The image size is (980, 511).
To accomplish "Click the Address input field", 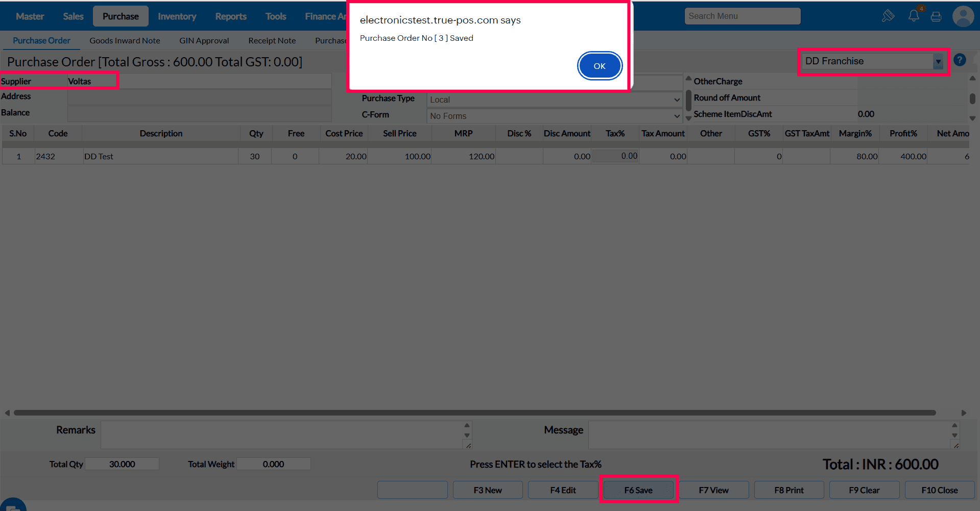I will (199, 96).
